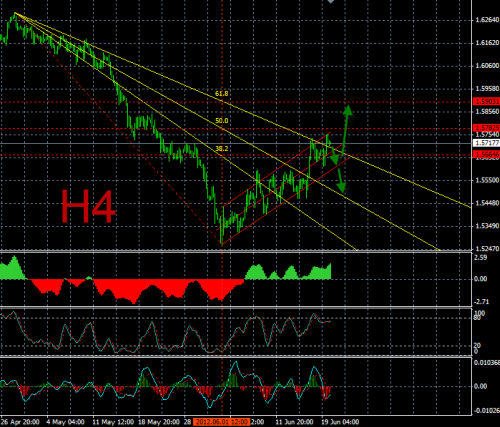Image resolution: width=500 pixels, height=427 pixels.
Task: Click the 11 Jun 20:00 time label
Action: click(x=294, y=422)
